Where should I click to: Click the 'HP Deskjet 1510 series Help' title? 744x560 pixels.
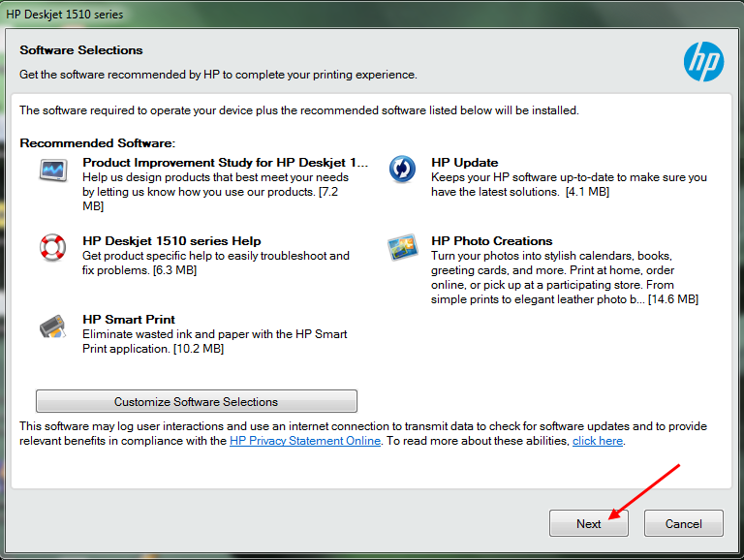(x=171, y=240)
